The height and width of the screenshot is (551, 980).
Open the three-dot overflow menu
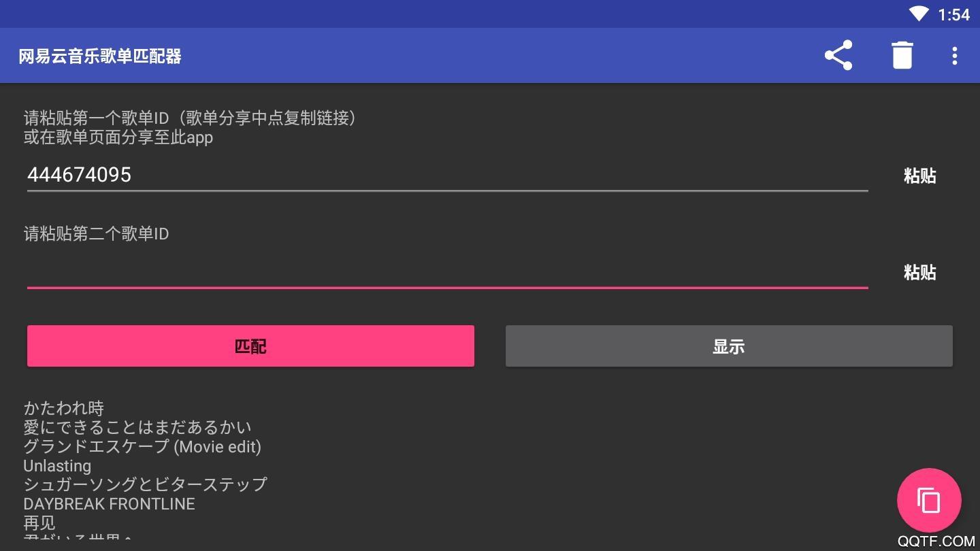[955, 56]
